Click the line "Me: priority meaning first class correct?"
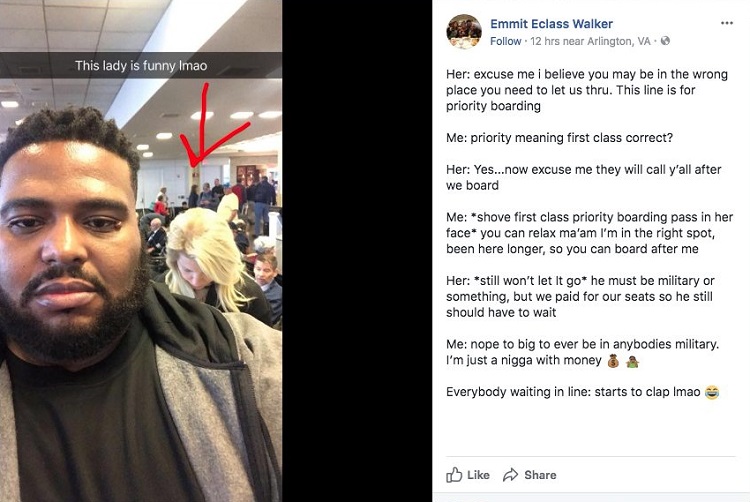The height and width of the screenshot is (502, 750). tap(559, 138)
